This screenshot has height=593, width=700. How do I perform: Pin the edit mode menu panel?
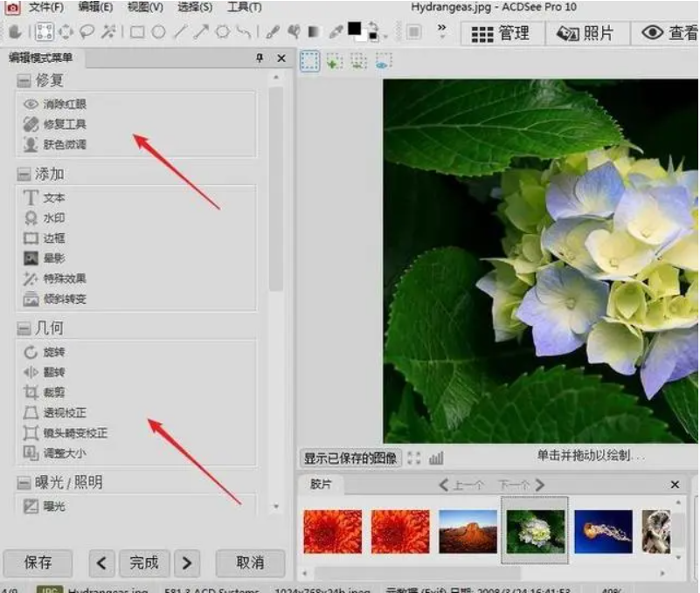260,58
